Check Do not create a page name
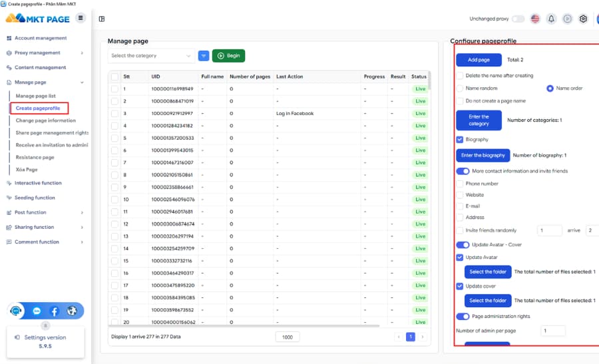599x364 pixels. point(460,101)
